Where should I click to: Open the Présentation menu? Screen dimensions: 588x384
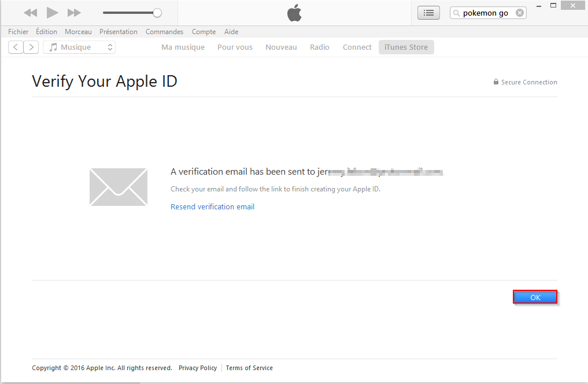pos(119,32)
